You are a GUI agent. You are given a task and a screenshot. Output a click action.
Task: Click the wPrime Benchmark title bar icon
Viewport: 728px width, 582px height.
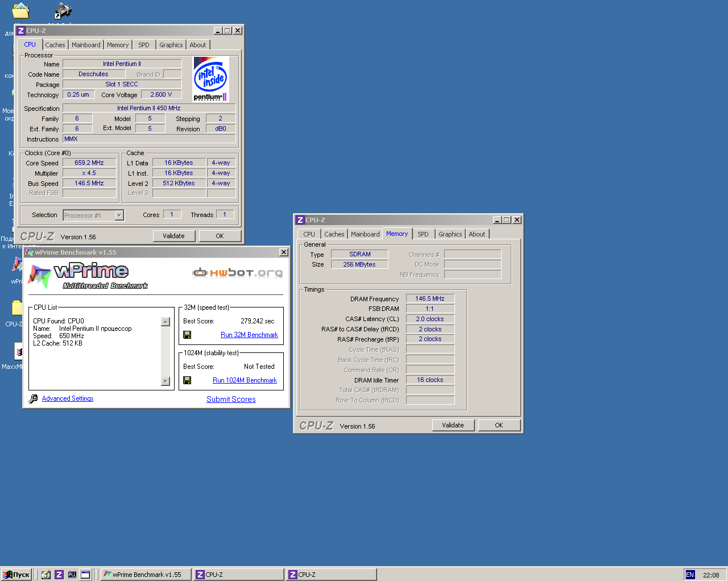(30, 252)
